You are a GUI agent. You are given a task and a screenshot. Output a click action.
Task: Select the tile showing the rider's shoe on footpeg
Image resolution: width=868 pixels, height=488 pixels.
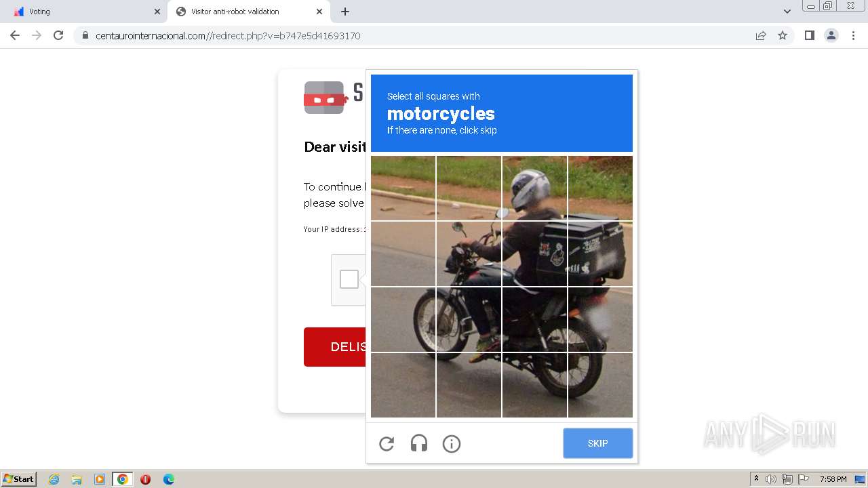tap(469, 386)
